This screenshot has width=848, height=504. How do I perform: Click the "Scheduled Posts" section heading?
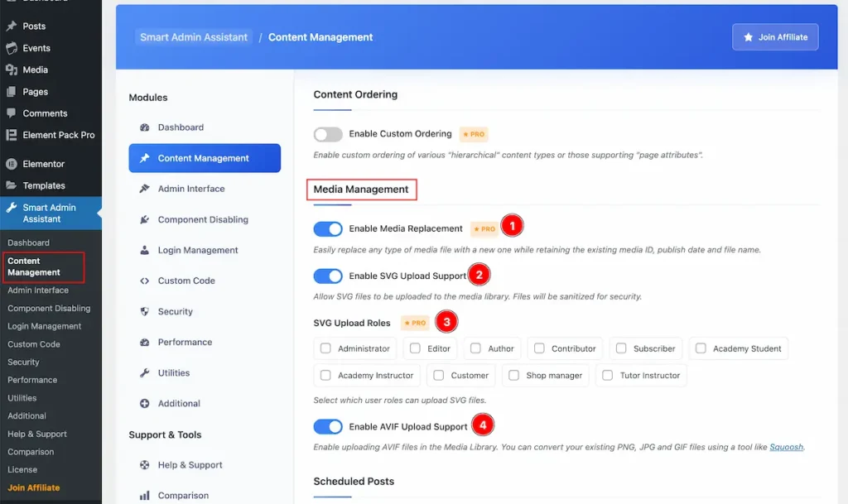[354, 482]
